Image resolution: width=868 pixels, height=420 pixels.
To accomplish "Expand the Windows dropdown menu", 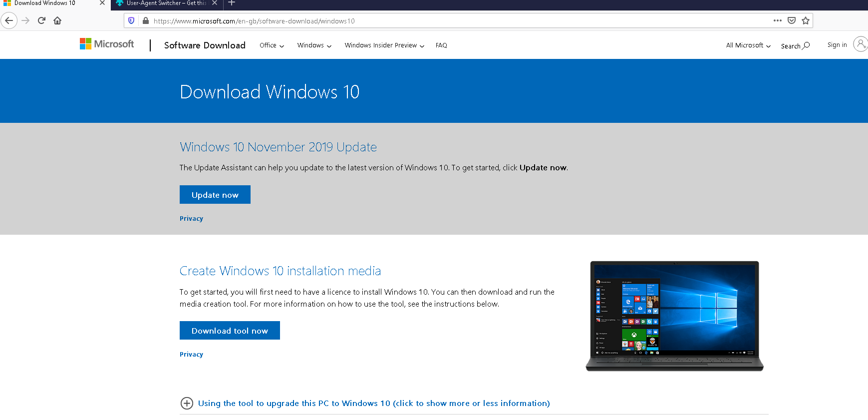I will click(x=314, y=45).
